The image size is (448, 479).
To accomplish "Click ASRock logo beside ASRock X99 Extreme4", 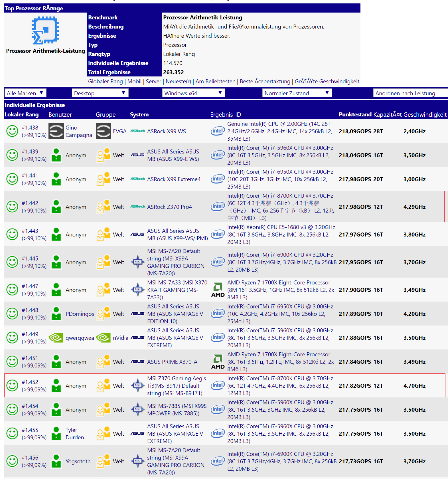I will [x=138, y=179].
